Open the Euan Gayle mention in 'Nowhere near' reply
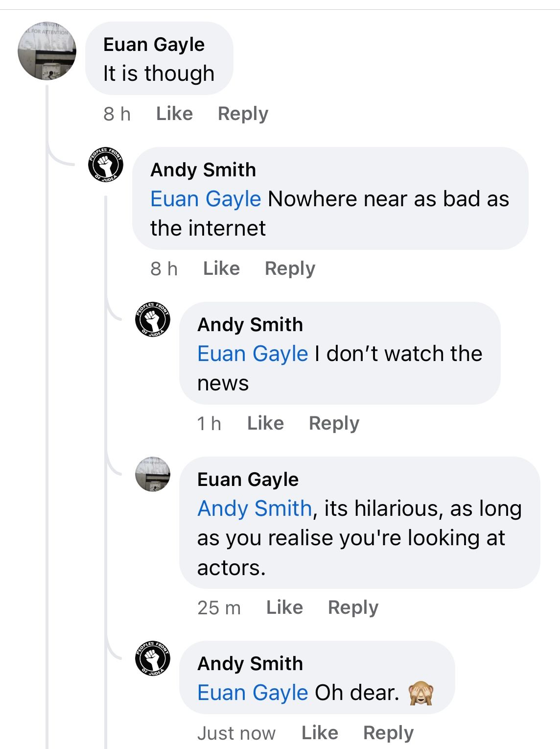 [x=206, y=199]
